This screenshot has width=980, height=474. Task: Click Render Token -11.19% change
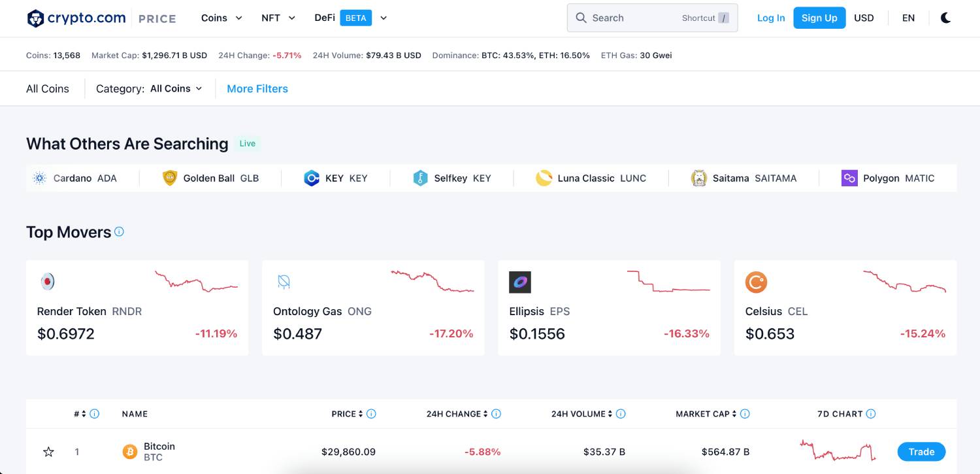(216, 333)
